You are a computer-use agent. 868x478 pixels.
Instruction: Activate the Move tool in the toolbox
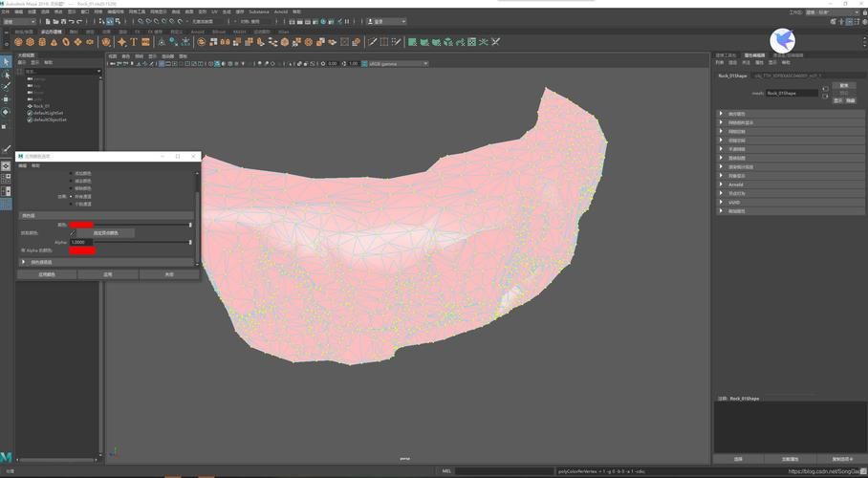[x=6, y=99]
